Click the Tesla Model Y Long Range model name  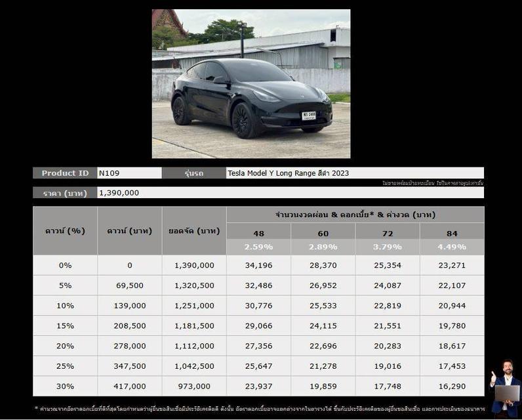(x=288, y=173)
